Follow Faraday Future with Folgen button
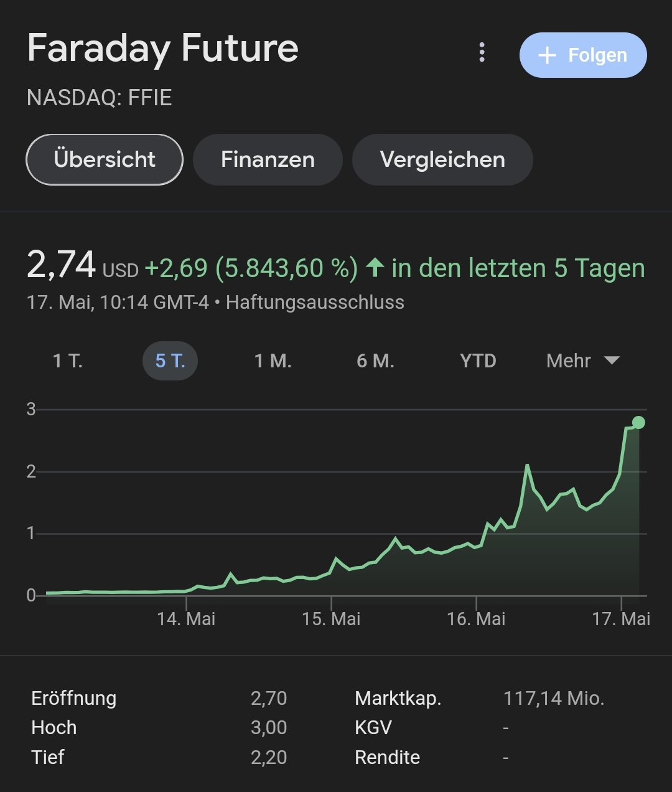Screen dimensions: 672x792 (x=583, y=55)
